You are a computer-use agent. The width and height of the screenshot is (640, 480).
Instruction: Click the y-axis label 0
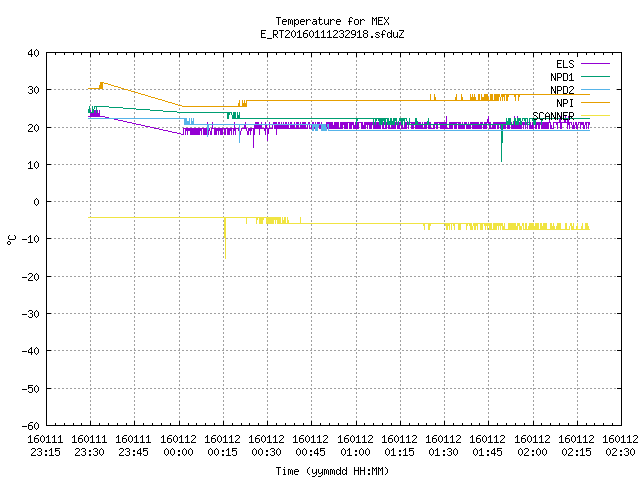pyautogui.click(x=37, y=202)
